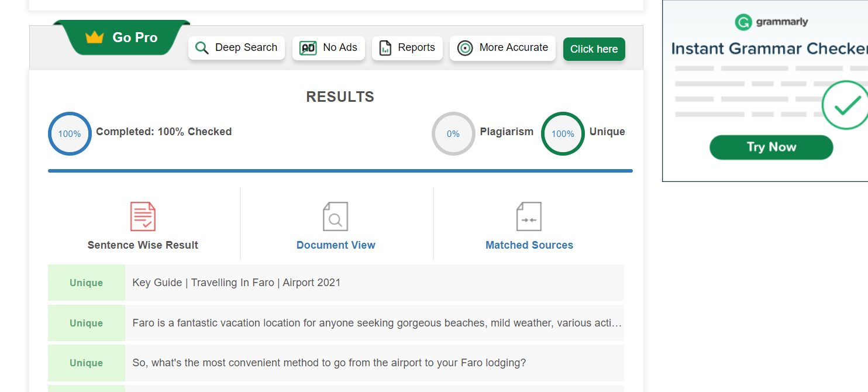This screenshot has width=868, height=392.
Task: Select the 'Key Guide | Travelling In Faro' sentence
Action: [236, 283]
